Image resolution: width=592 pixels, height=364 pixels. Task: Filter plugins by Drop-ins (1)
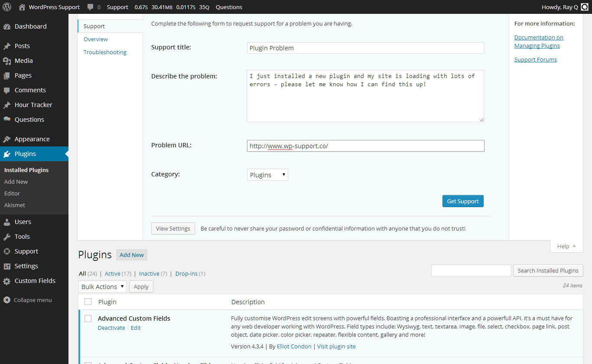(x=190, y=273)
